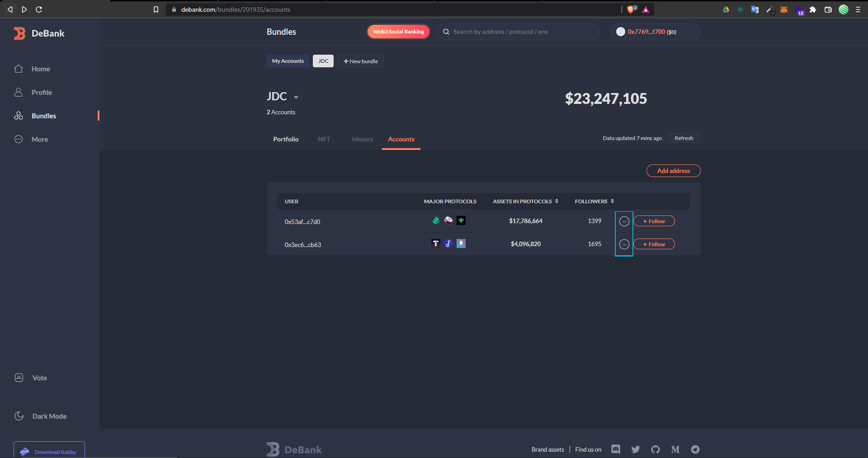Follow the 0x53af...c7d0 account
868x458 pixels.
tap(654, 221)
